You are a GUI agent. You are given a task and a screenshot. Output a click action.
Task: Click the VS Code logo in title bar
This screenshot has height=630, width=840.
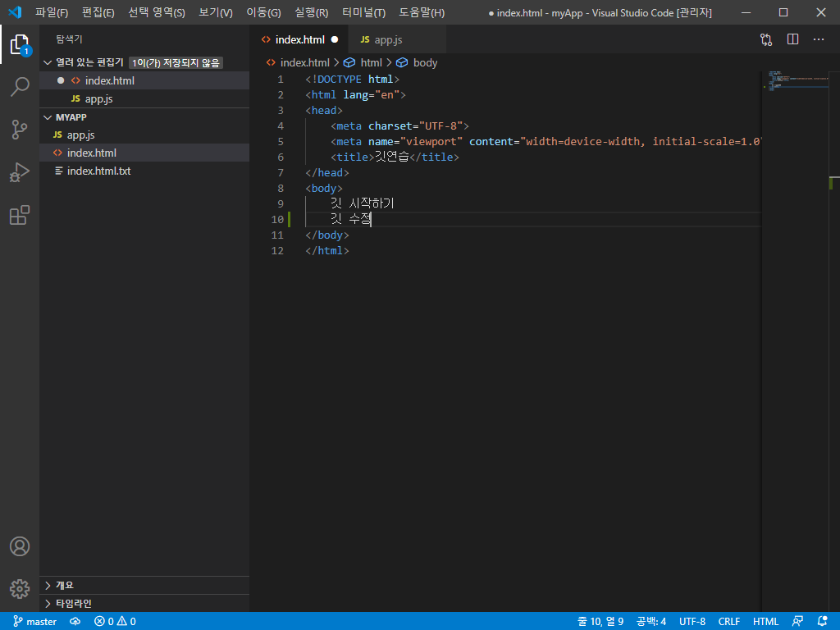(15, 11)
